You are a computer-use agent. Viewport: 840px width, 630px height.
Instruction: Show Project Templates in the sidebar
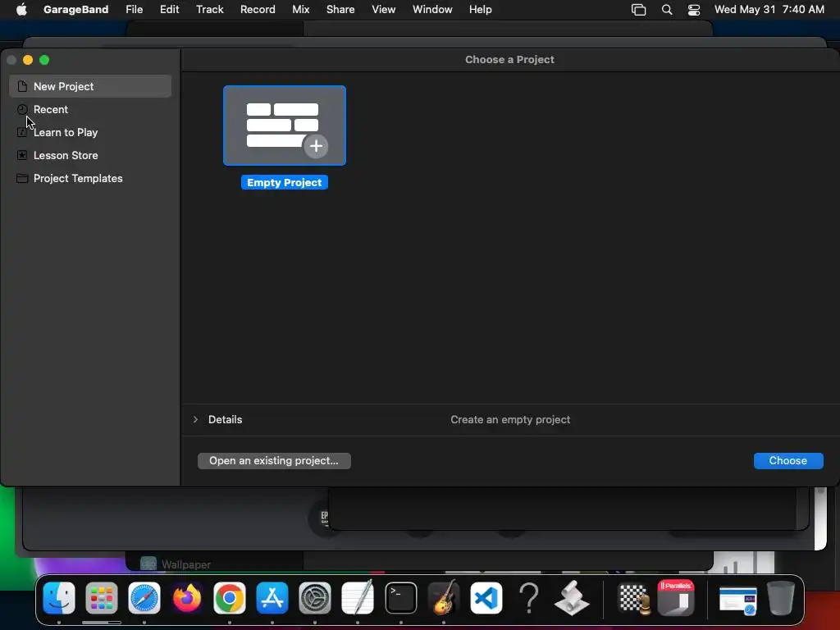(90, 178)
